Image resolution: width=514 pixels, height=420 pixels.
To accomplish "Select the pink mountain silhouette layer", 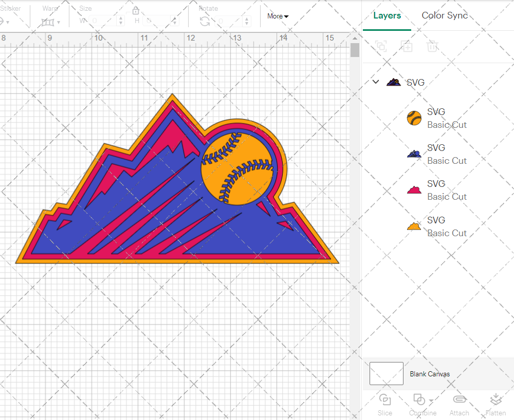I will coord(436,190).
